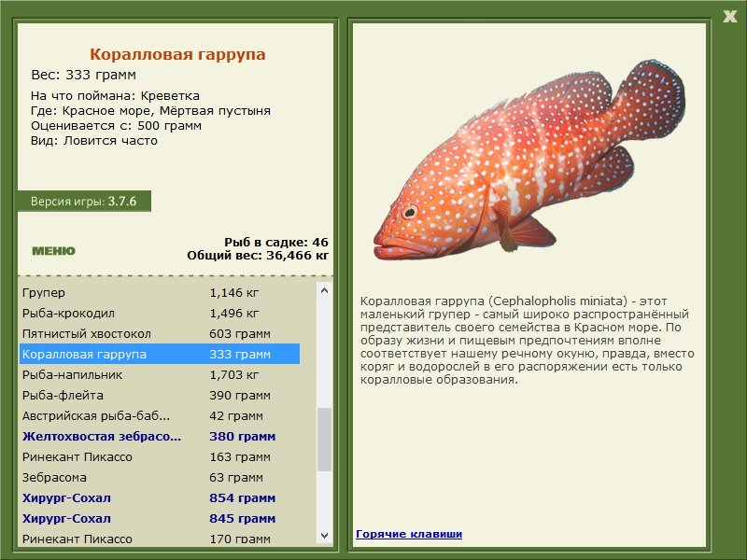Select the Хирург-Сохал 854 грамм row

point(160,497)
